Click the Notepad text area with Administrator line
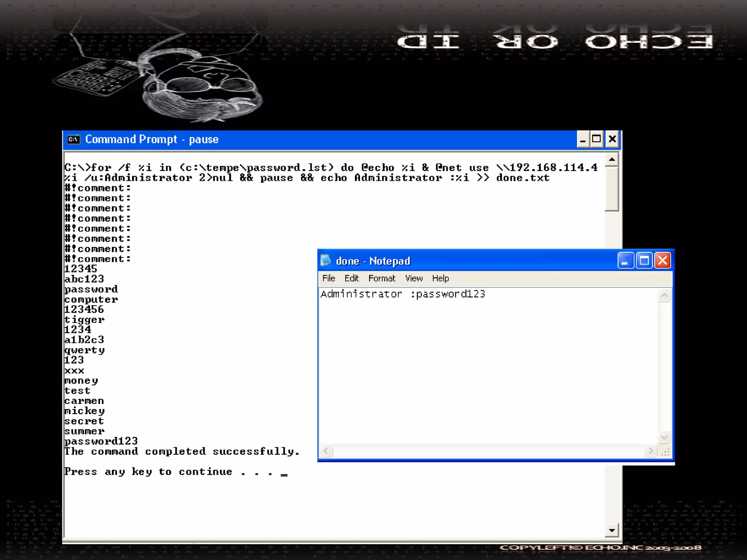This screenshot has height=560, width=747. [x=403, y=294]
